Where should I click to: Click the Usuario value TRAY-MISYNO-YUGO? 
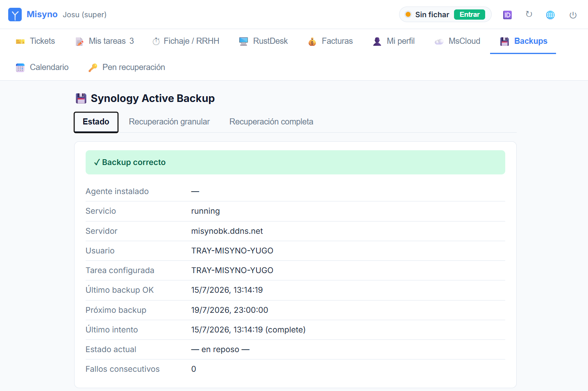pos(232,251)
